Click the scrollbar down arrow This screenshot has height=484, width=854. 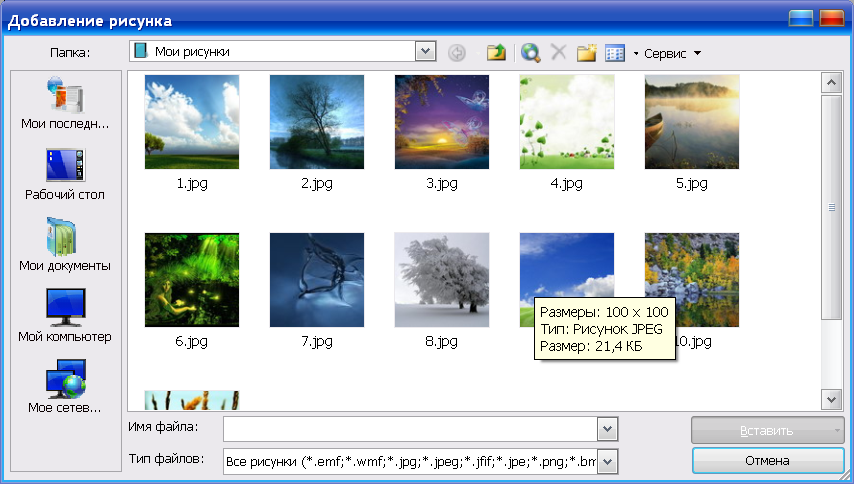[x=831, y=400]
